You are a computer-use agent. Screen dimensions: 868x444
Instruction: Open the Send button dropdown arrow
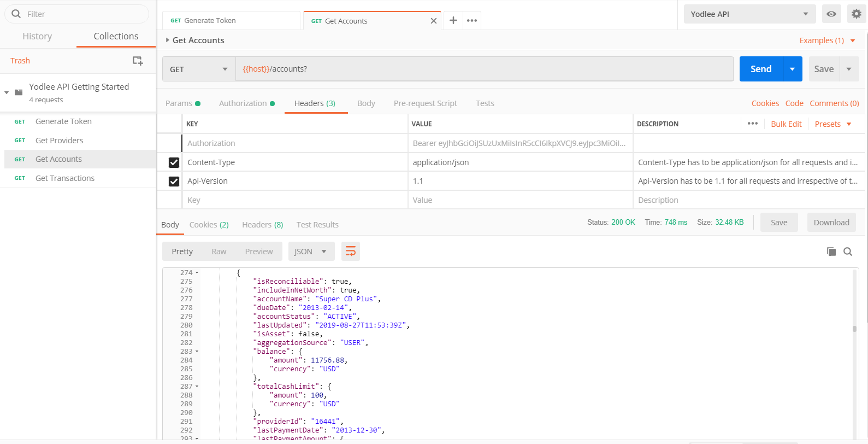click(793, 69)
